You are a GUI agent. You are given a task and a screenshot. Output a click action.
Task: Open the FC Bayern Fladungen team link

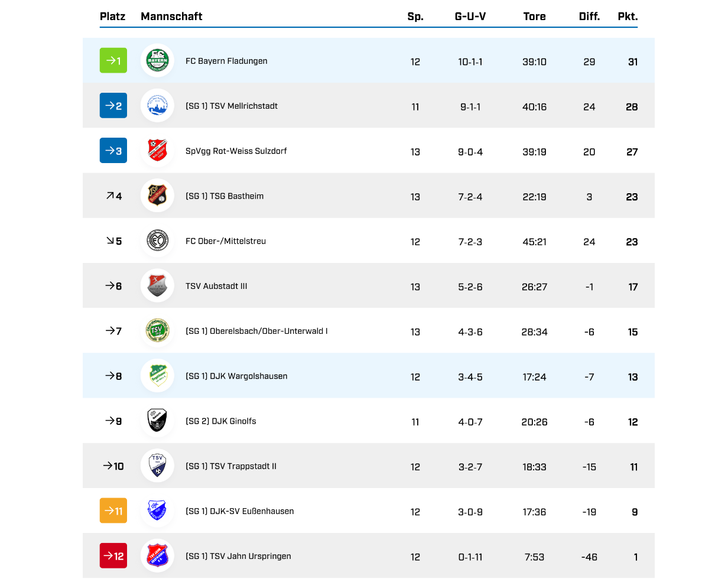226,61
